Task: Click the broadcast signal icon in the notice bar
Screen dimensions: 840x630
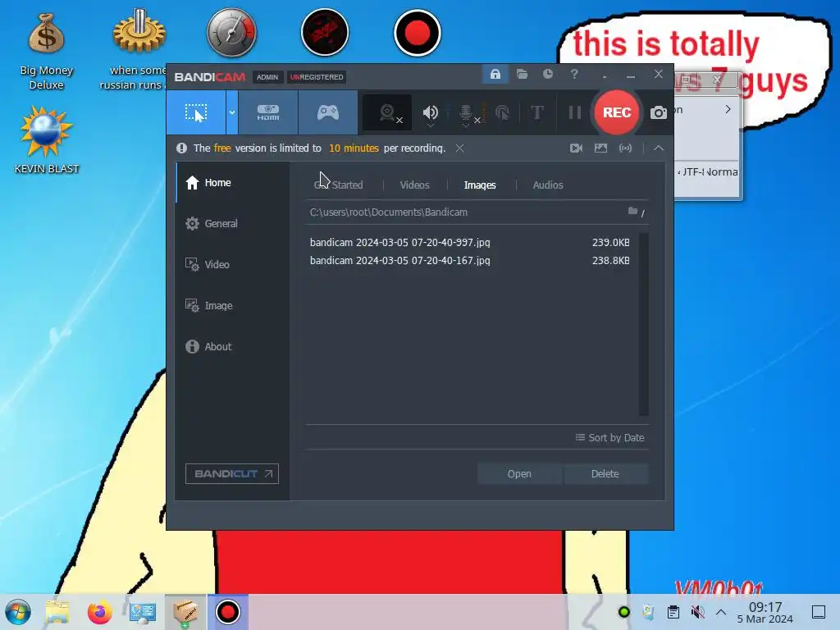Action: pyautogui.click(x=625, y=148)
